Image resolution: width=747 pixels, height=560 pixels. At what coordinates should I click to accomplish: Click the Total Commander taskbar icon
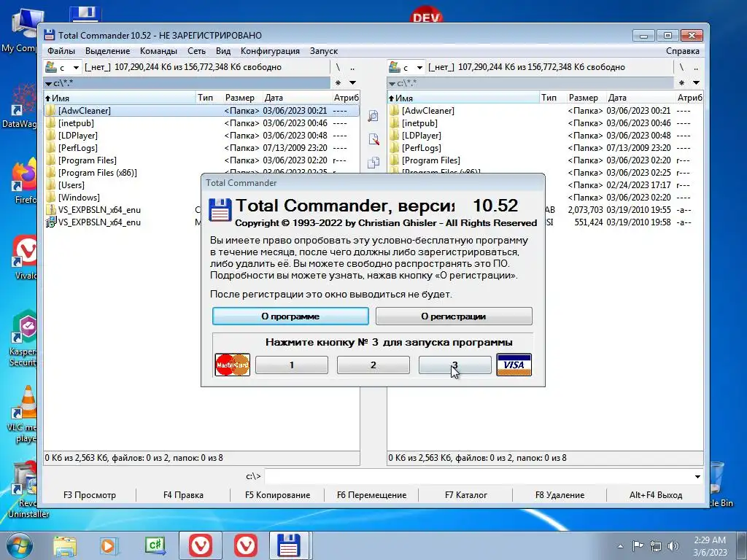290,545
